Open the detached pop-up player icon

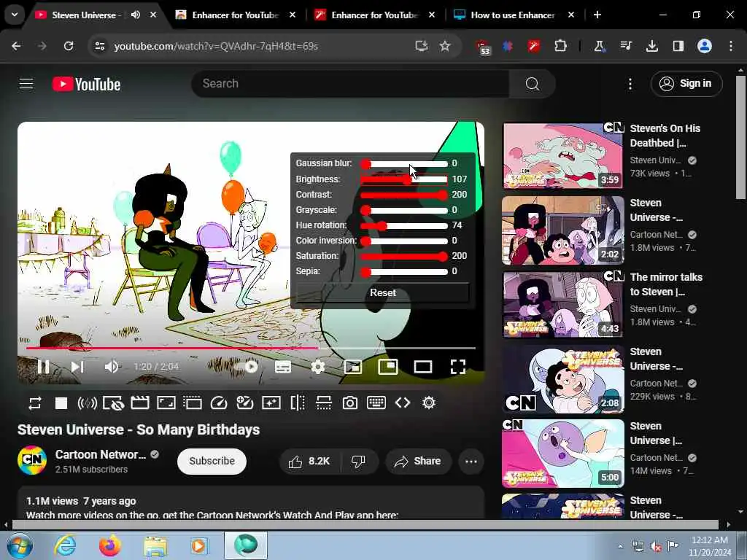(x=193, y=402)
